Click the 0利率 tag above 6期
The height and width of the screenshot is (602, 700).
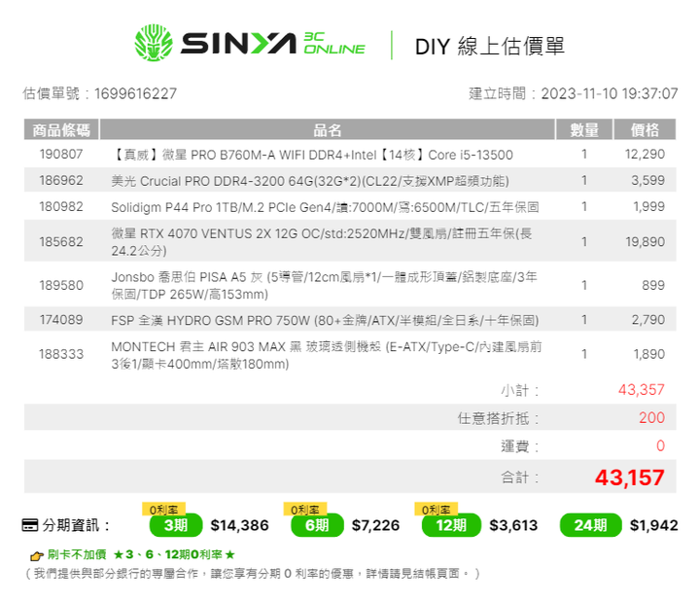tap(305, 509)
